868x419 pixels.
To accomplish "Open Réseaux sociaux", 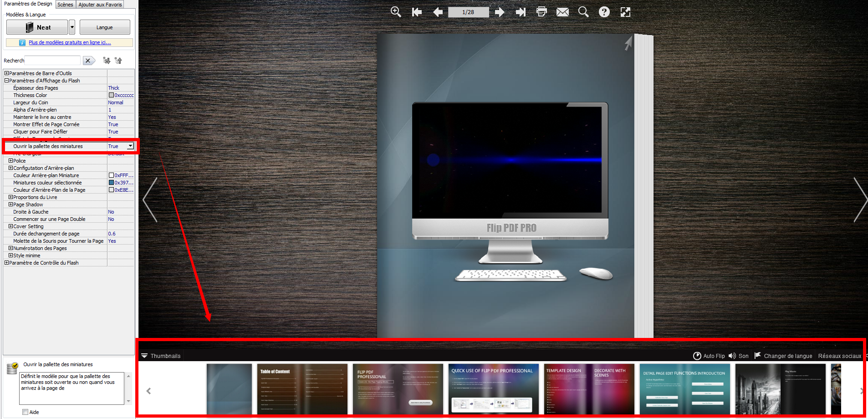I will tap(839, 356).
